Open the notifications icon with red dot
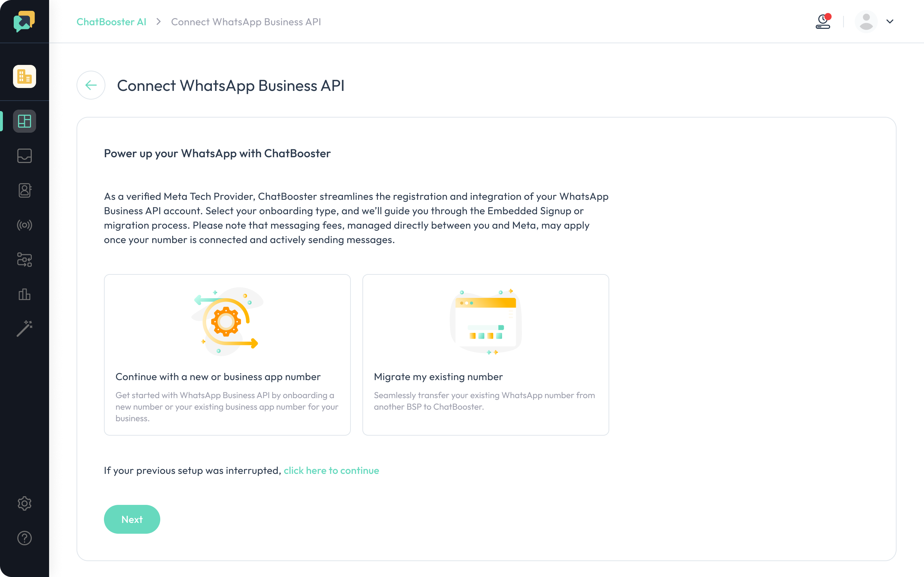The height and width of the screenshot is (577, 924). point(823,21)
